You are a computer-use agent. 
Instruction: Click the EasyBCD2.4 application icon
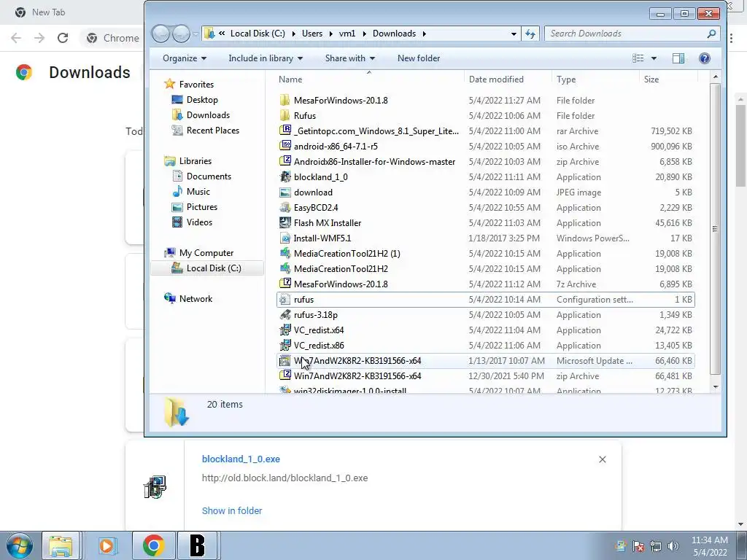click(x=285, y=208)
